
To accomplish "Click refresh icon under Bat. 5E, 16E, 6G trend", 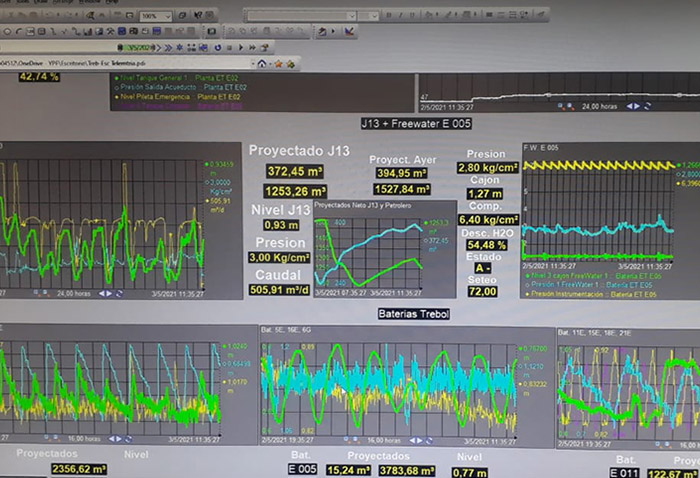I will [429, 441].
